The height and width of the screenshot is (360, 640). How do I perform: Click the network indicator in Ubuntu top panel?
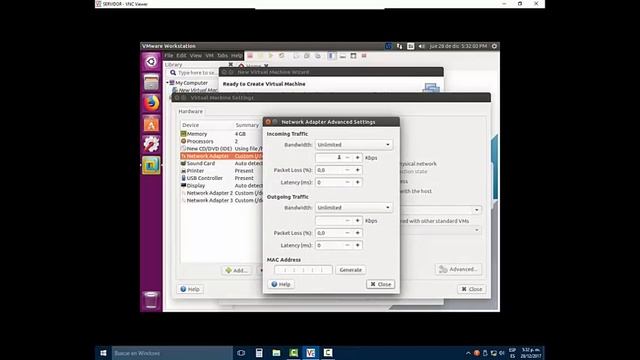tap(400, 46)
